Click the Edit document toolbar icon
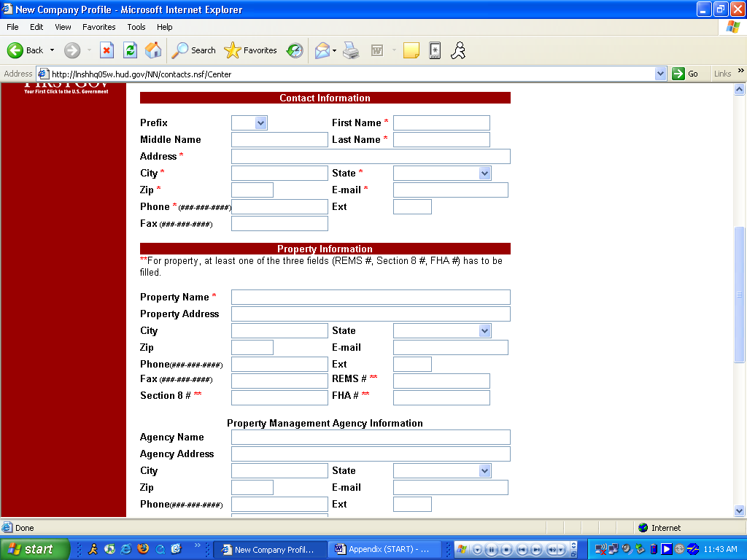Viewport: 747px width, 560px height. point(377,50)
